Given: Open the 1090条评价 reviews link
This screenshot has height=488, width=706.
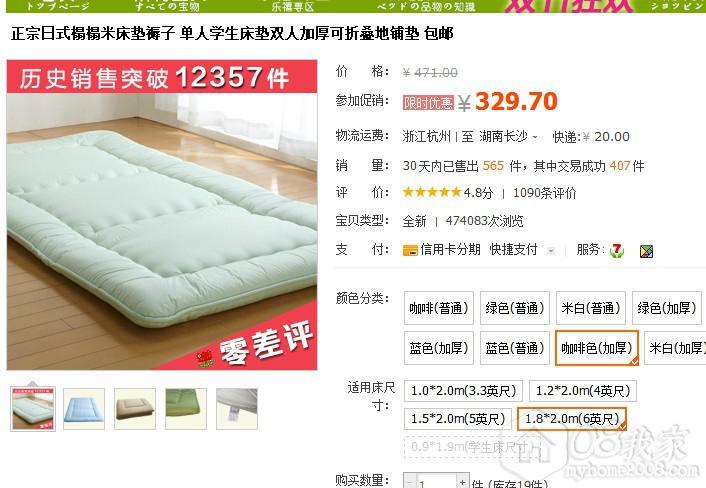Looking at the screenshot, I should [x=544, y=193].
